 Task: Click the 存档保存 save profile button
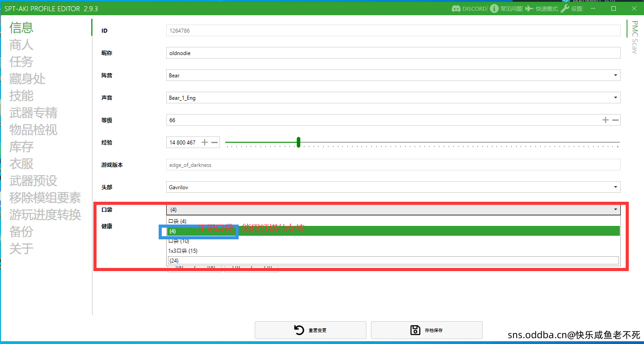pyautogui.click(x=427, y=330)
